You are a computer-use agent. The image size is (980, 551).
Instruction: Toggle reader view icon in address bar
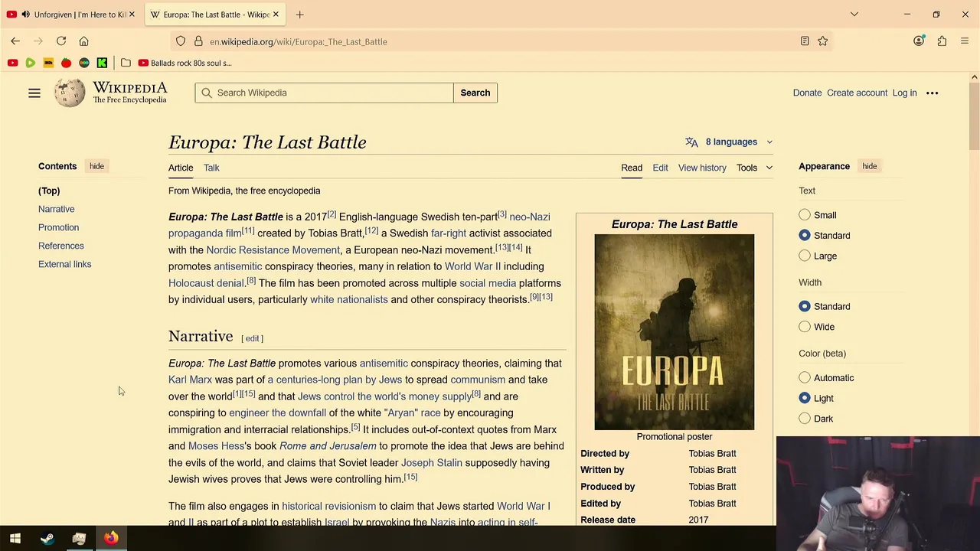coord(805,41)
